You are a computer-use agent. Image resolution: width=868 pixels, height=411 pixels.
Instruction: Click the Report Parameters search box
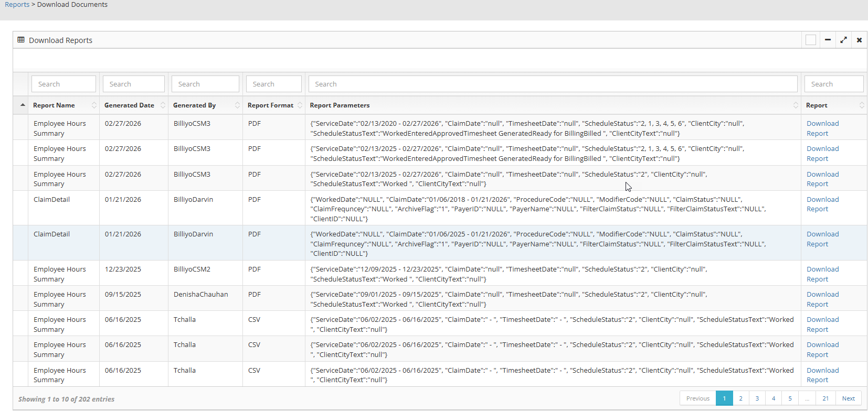[553, 84]
